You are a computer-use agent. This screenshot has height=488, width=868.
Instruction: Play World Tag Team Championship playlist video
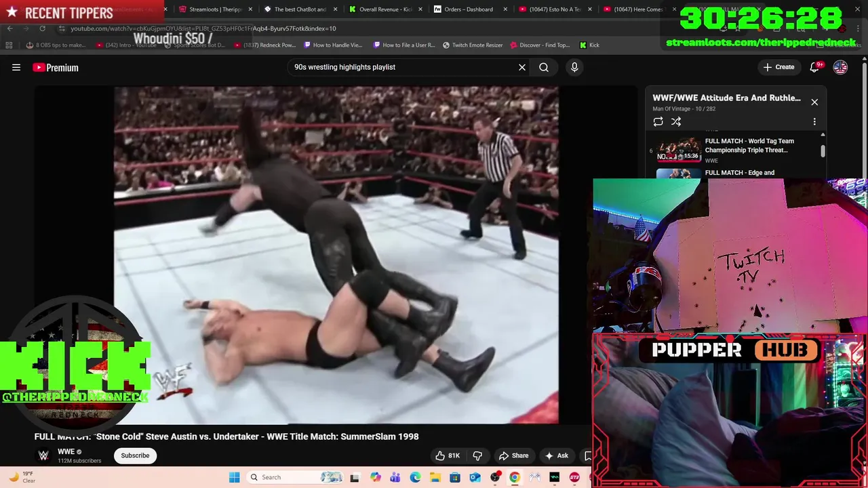point(736,150)
